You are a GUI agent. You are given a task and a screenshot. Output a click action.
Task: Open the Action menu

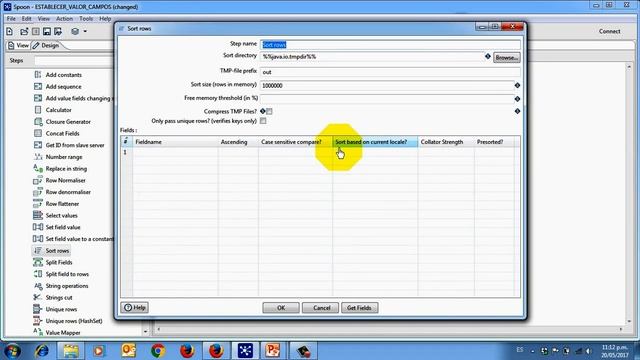point(64,19)
